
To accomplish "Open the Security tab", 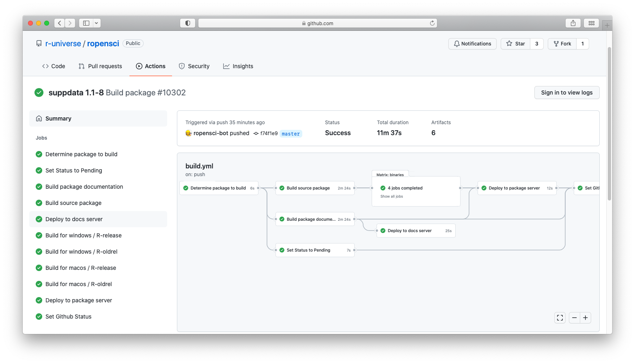I will (x=194, y=66).
